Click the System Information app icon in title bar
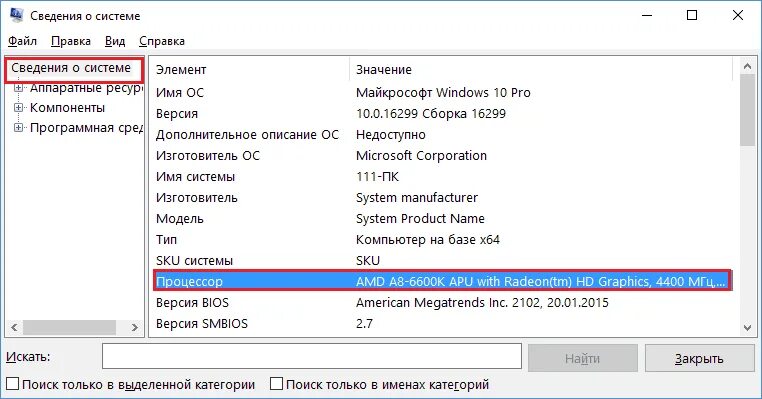762x399 pixels. pos(16,16)
